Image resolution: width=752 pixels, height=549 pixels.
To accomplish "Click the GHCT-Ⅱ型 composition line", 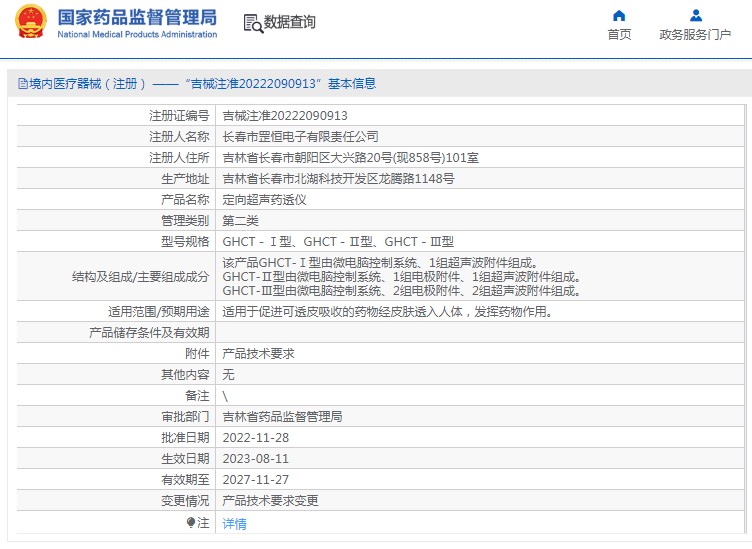I will point(402,277).
